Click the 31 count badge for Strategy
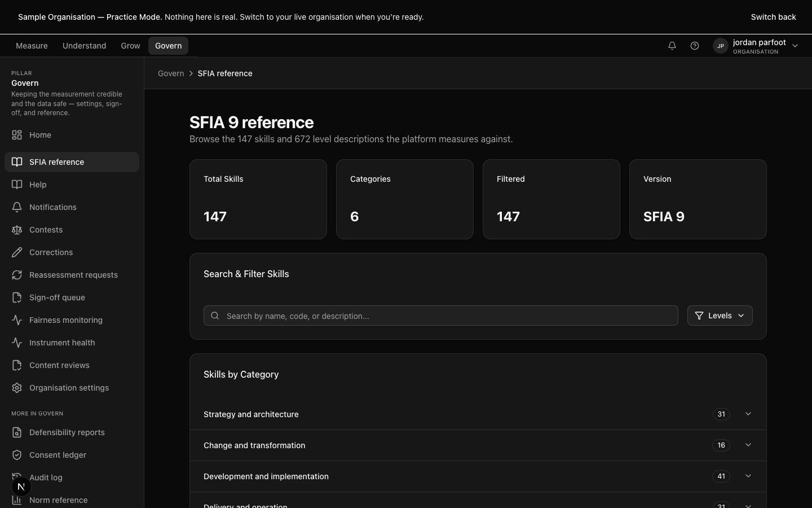 [721, 414]
